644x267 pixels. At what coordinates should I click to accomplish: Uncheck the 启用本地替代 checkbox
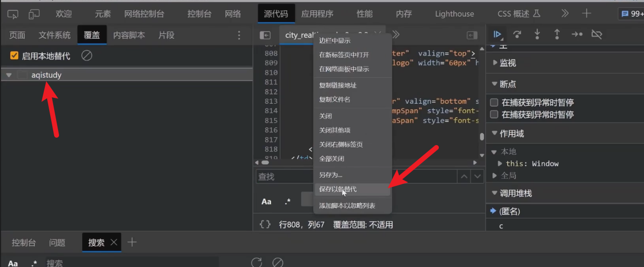14,56
